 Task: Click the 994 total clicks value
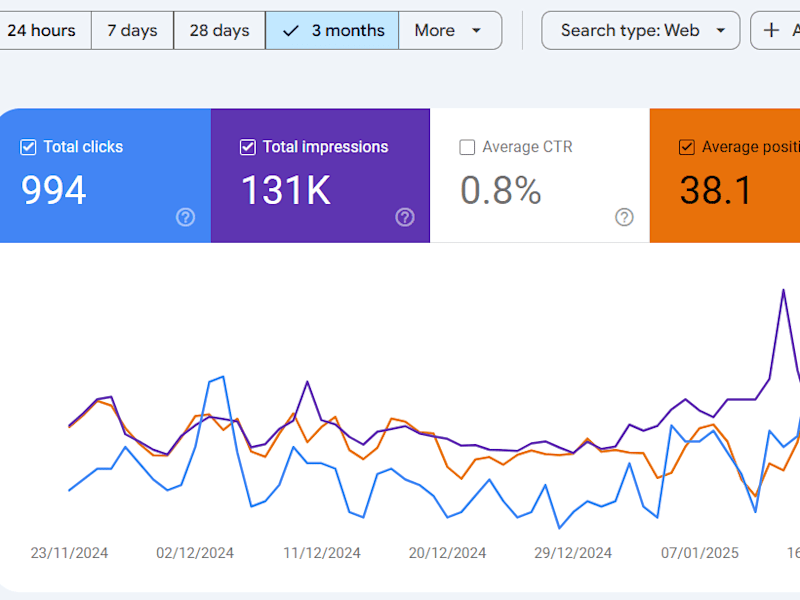click(x=54, y=190)
